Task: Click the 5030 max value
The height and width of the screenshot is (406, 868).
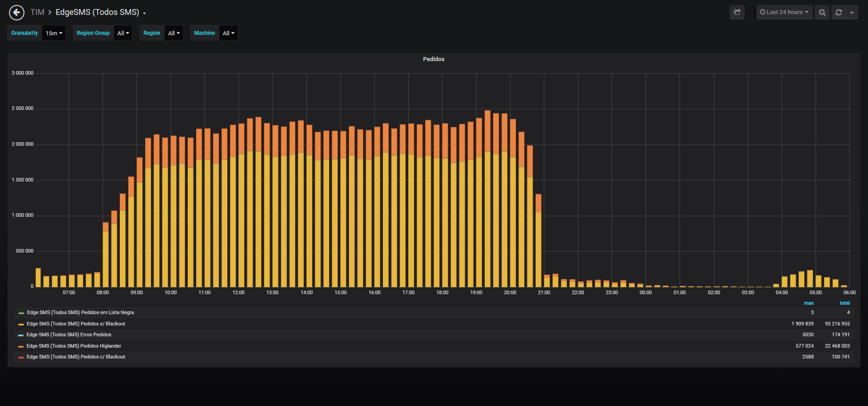Action: tap(808, 334)
